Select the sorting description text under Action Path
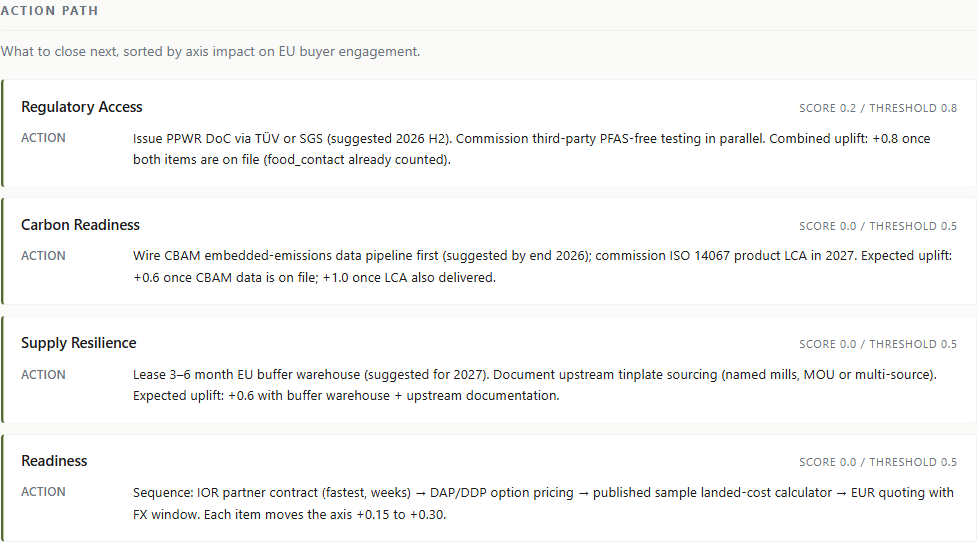The height and width of the screenshot is (542, 977). (x=211, y=52)
